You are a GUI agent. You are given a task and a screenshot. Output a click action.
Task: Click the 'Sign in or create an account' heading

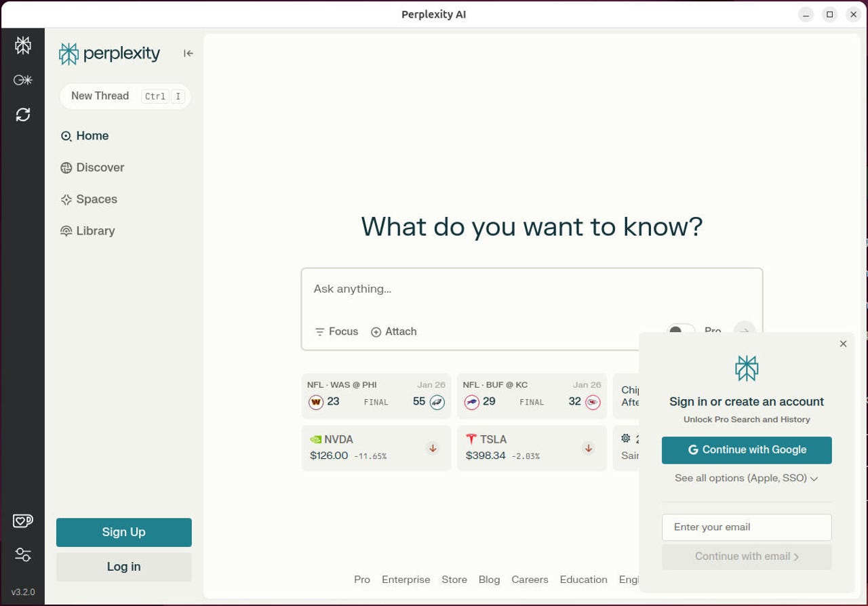tap(747, 402)
